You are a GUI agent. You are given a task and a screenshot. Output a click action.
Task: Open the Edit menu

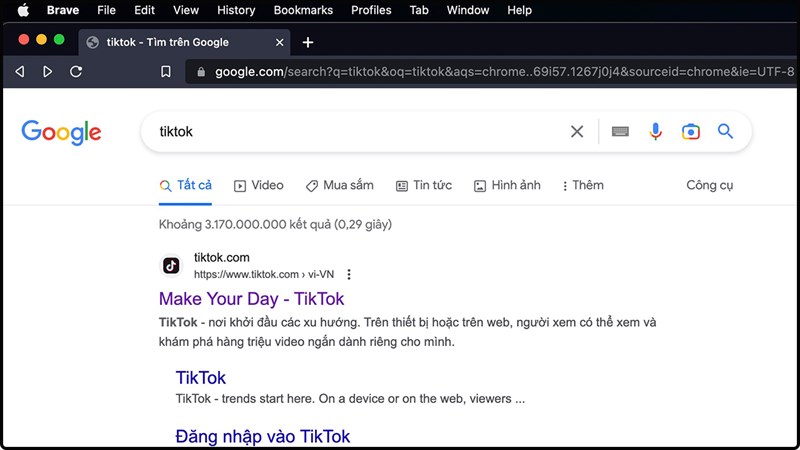(x=144, y=10)
